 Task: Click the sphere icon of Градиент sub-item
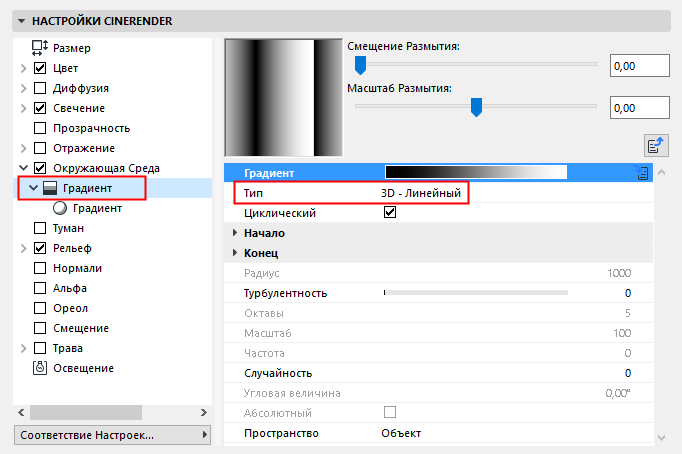(x=60, y=208)
